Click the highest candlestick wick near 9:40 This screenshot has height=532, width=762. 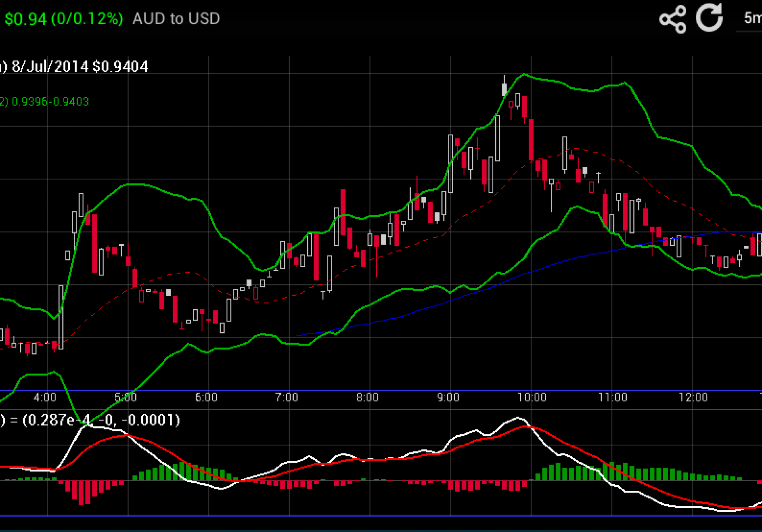pyautogui.click(x=504, y=79)
